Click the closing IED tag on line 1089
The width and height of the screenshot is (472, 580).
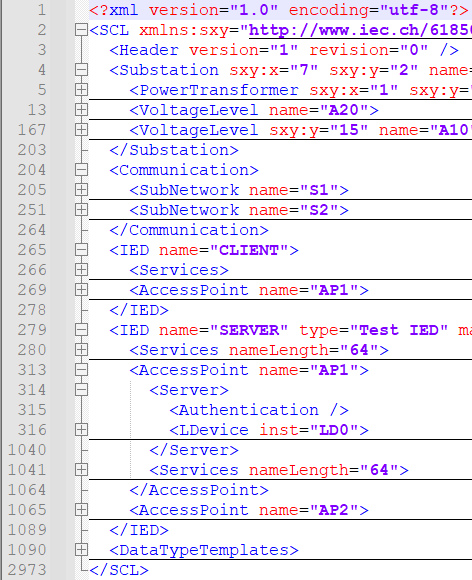click(x=139, y=530)
